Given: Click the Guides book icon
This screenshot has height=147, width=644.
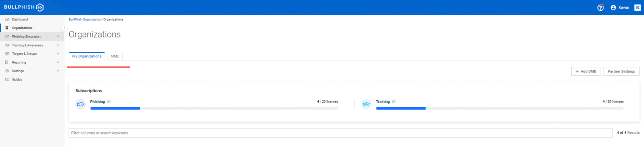Looking at the screenshot, I should coord(7,80).
